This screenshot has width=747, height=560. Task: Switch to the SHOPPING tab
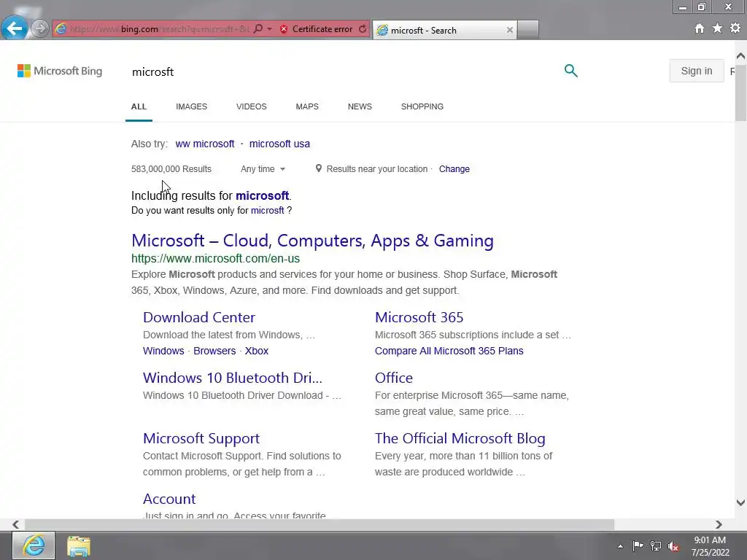click(x=422, y=106)
